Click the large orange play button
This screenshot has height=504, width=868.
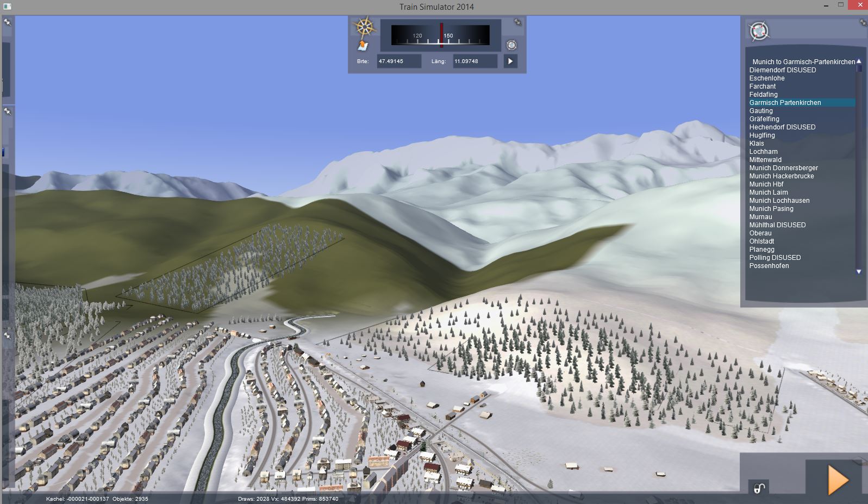coord(838,480)
